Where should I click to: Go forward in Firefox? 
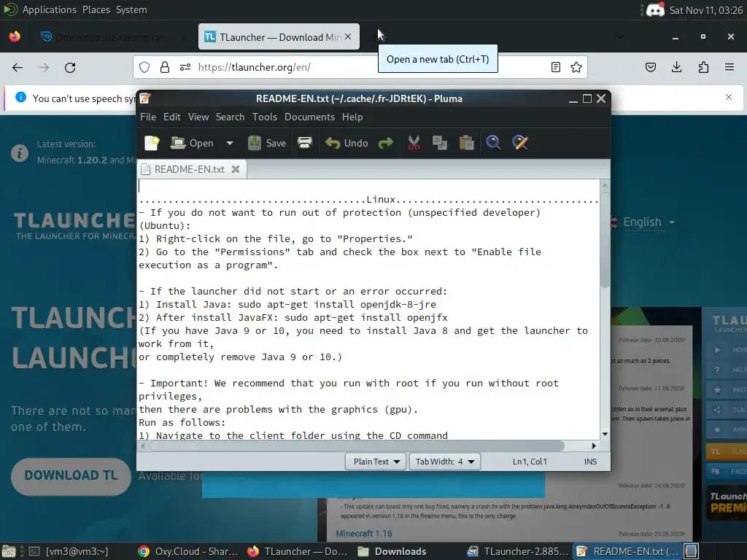pos(44,67)
